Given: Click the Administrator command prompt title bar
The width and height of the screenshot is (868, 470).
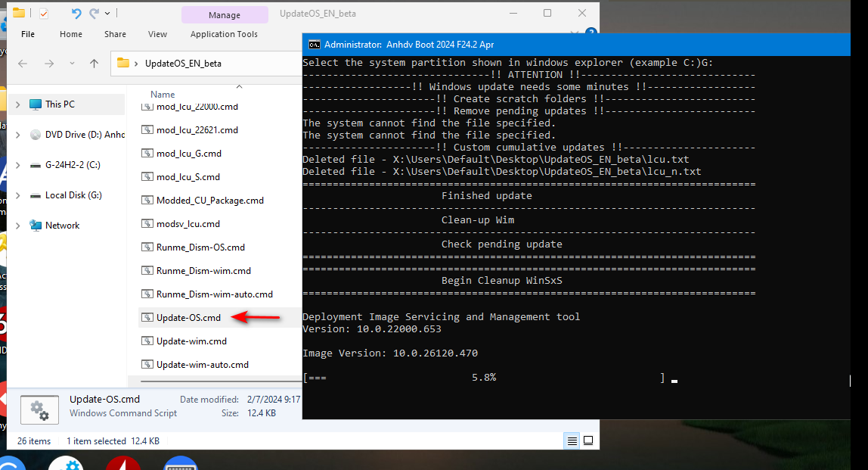Looking at the screenshot, I should [x=575, y=45].
